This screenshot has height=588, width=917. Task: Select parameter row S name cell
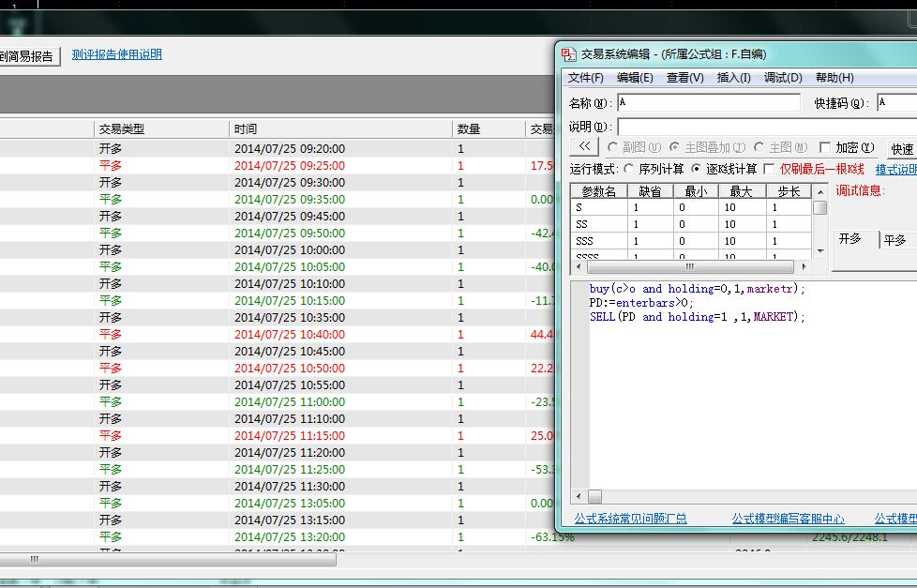(599, 207)
